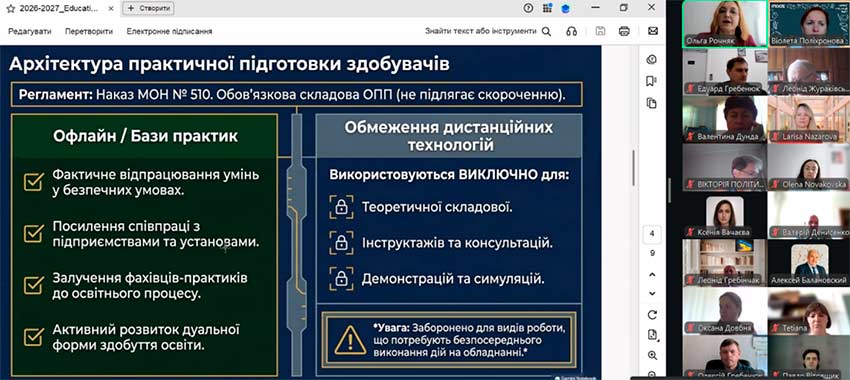Click the 'Офлайн / Бази практик' heading
The width and height of the screenshot is (850, 380).
[145, 136]
